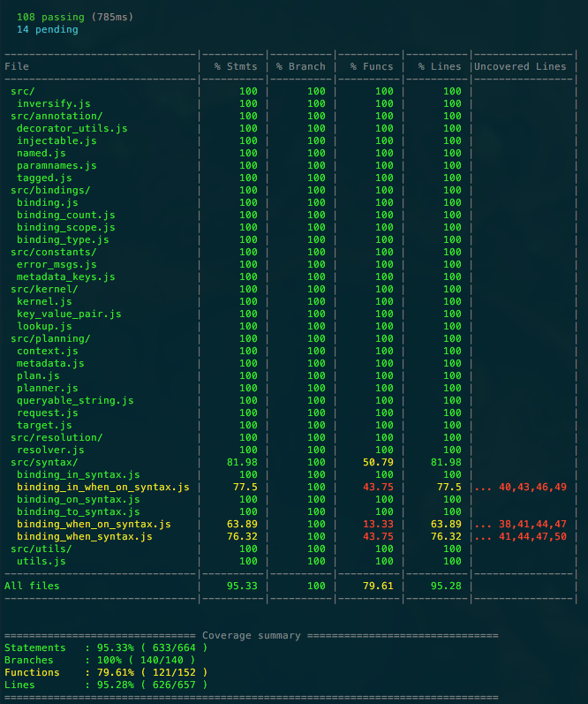Select the 'metadata.js' file name
This screenshot has width=588, height=704.
tap(50, 363)
